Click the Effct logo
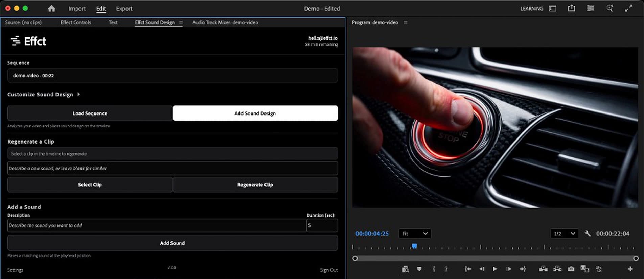Viewport: 644px width, 279px height. tap(28, 41)
